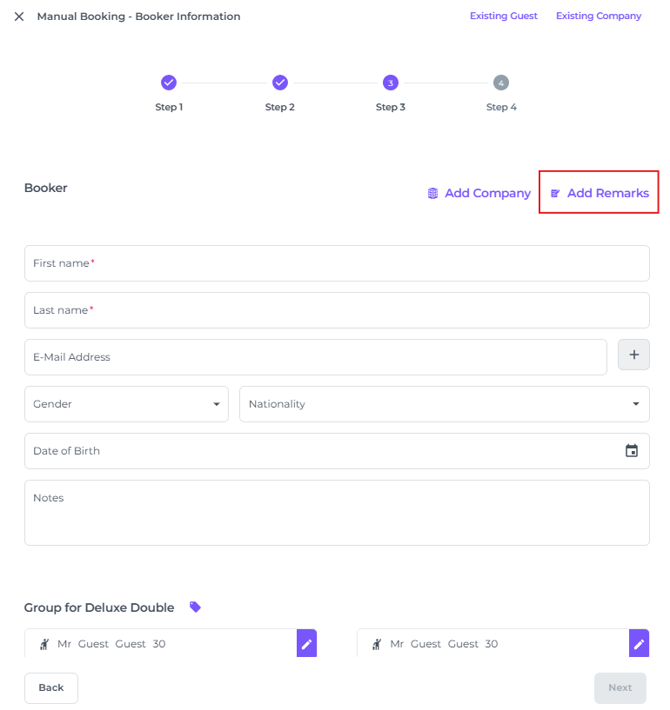Image resolution: width=670 pixels, height=710 pixels.
Task: Click the Existing Company link
Action: [x=598, y=16]
